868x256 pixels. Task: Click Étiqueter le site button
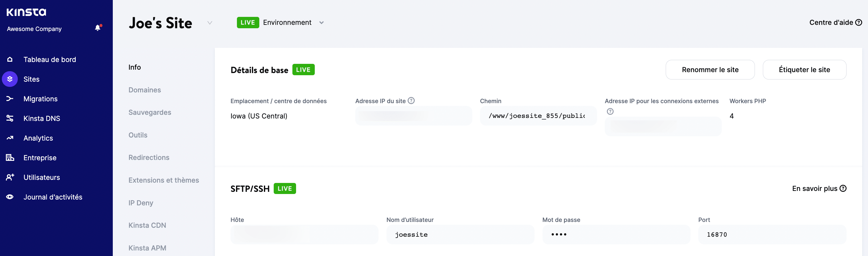coord(804,69)
